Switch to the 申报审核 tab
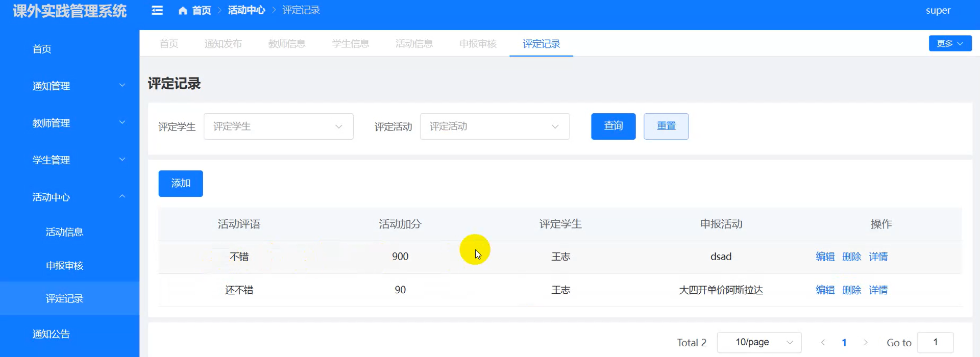This screenshot has height=357, width=980. coord(478,44)
